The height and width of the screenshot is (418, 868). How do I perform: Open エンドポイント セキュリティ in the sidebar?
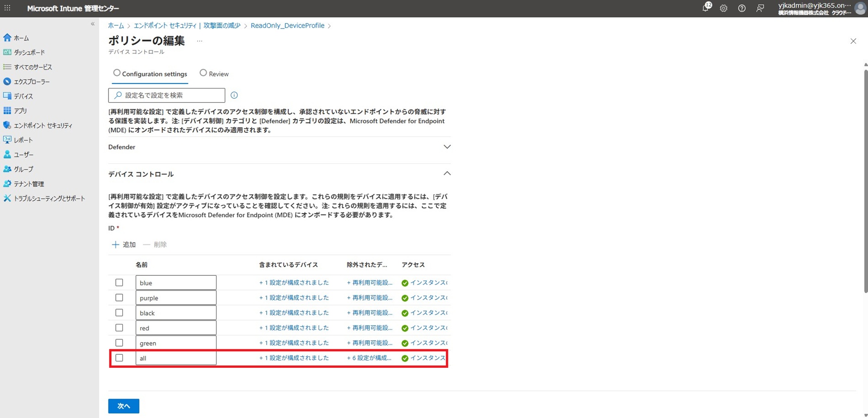point(38,126)
